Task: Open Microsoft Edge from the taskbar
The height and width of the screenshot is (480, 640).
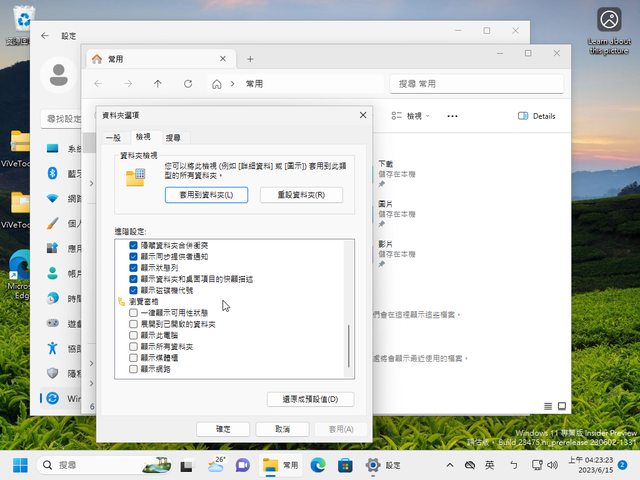Action: click(318, 465)
